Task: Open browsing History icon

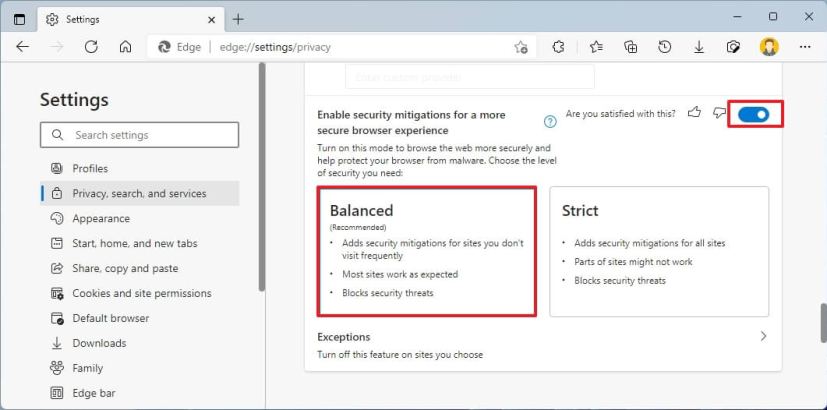Action: pyautogui.click(x=665, y=47)
